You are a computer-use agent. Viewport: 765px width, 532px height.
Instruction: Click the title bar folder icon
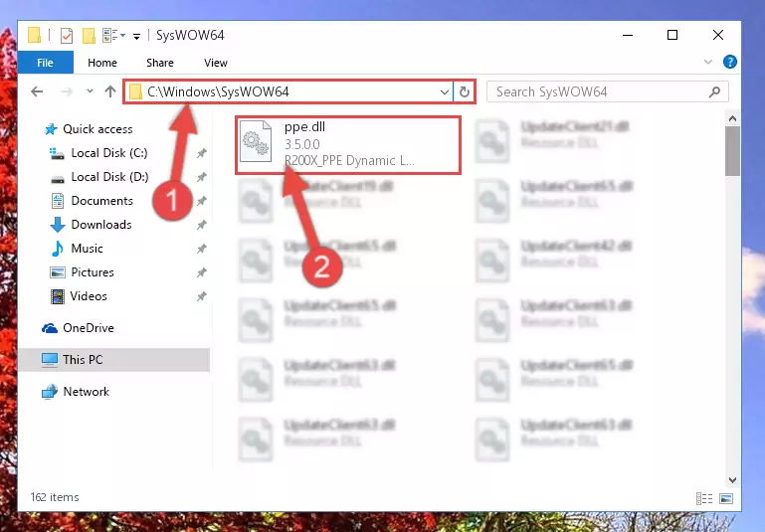(x=34, y=35)
